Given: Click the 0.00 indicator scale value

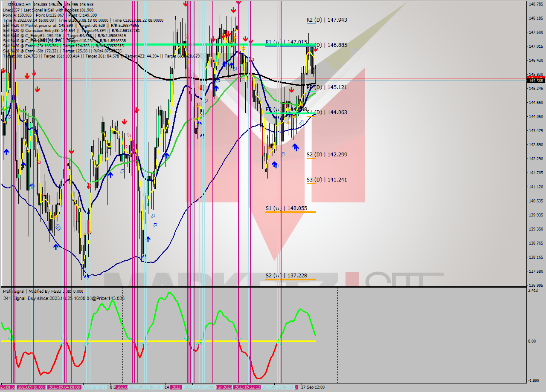Looking at the screenshot, I should (x=532, y=341).
